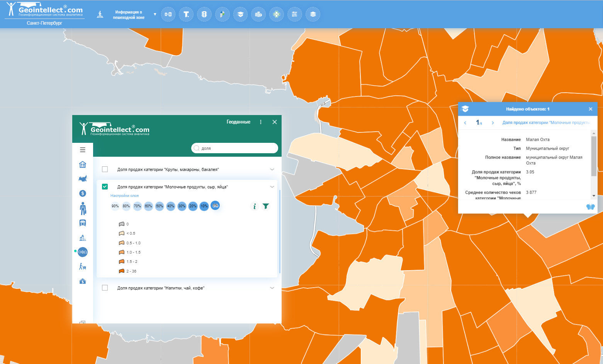Image resolution: width=603 pixels, height=364 pixels.
Task: Collapse the 'Молочные продукты, сыр, яйца' layer row
Action: pos(272,187)
